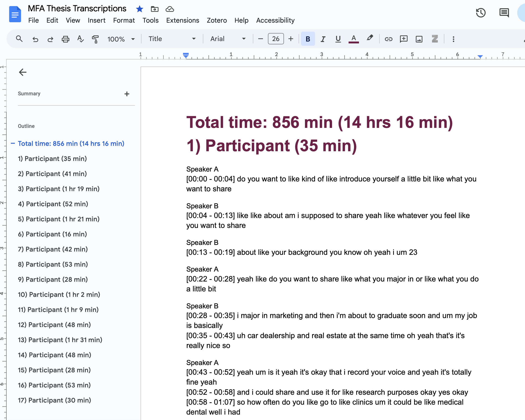525x420 pixels.
Task: Add a summary with the plus icon
Action: coord(127,94)
